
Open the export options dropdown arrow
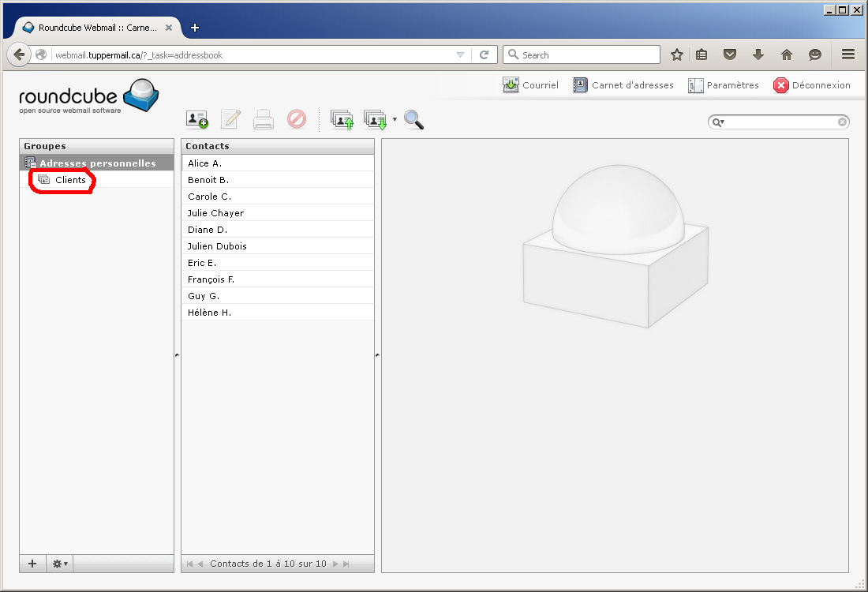pyautogui.click(x=395, y=120)
